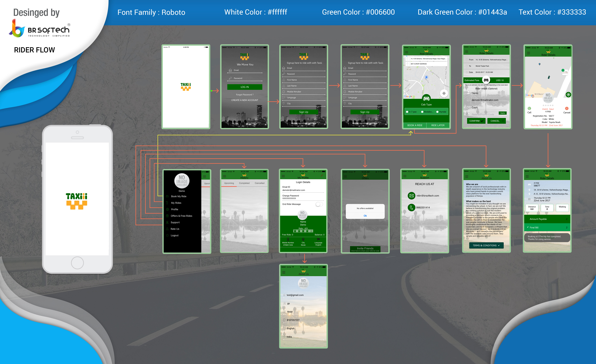Click the CONFIRM button on fare screen
596x364 pixels.
click(x=476, y=121)
